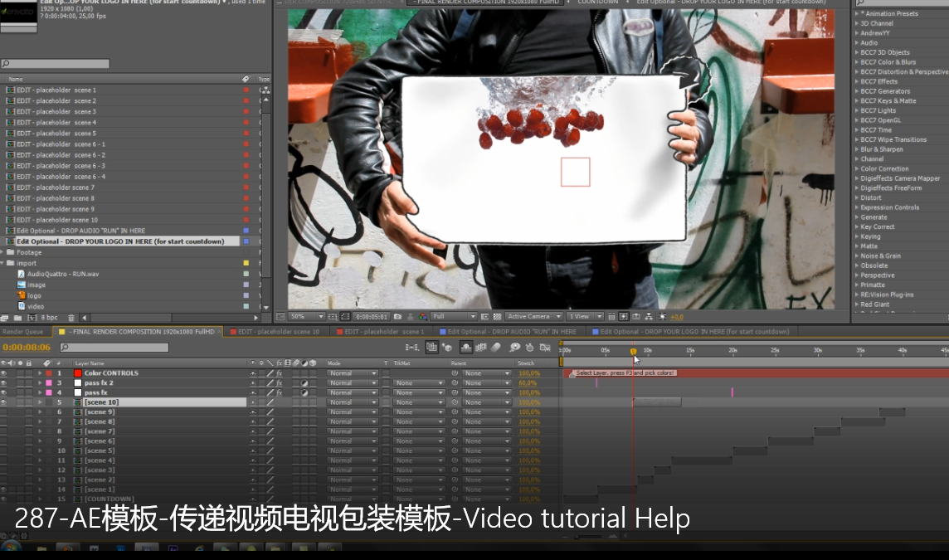Open comp flowchart icon in viewer footer
Screen dimensions: 949x560
tap(648, 317)
